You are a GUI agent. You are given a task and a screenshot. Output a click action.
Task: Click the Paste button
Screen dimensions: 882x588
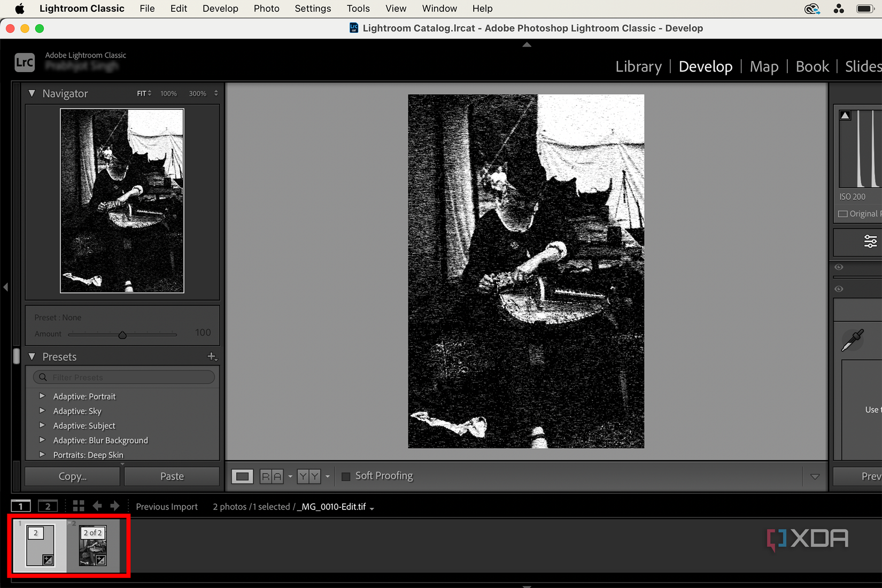point(172,476)
